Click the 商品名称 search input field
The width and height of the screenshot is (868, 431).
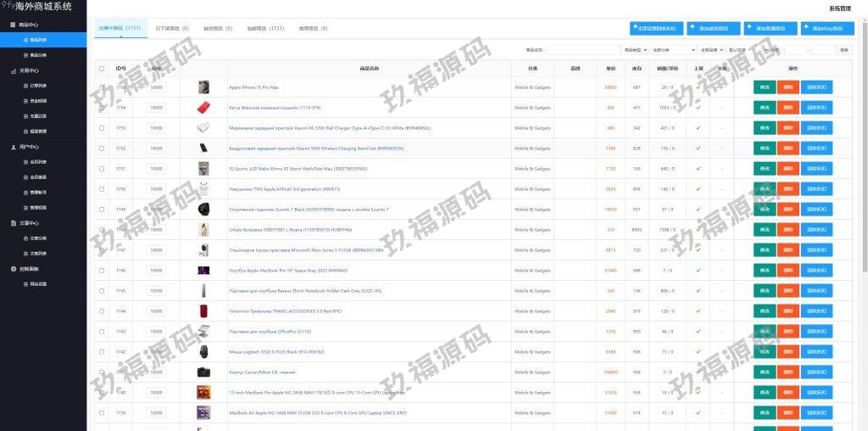(583, 50)
